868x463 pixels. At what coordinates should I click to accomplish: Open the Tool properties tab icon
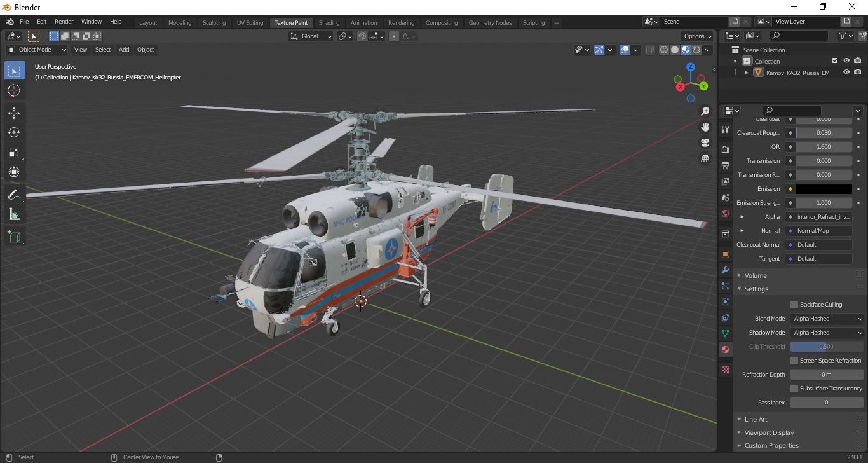point(725,129)
